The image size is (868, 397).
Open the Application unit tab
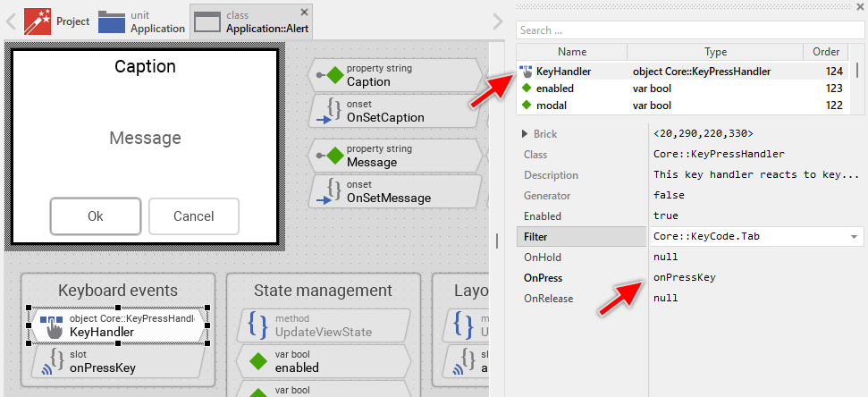tap(142, 21)
